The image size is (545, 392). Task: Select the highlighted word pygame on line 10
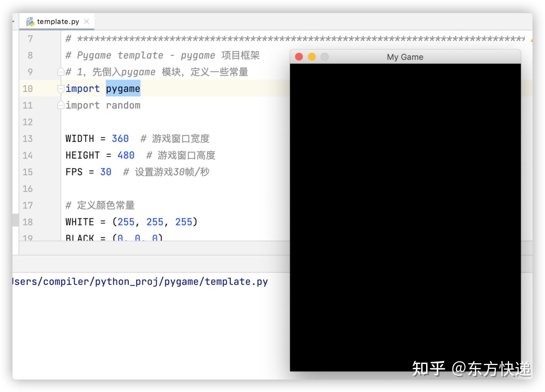point(123,88)
